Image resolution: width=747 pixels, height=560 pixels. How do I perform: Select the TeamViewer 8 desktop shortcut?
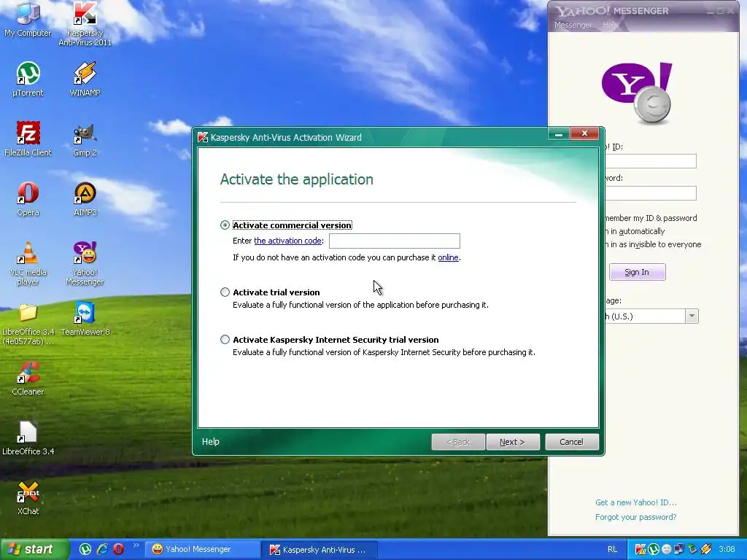(85, 319)
